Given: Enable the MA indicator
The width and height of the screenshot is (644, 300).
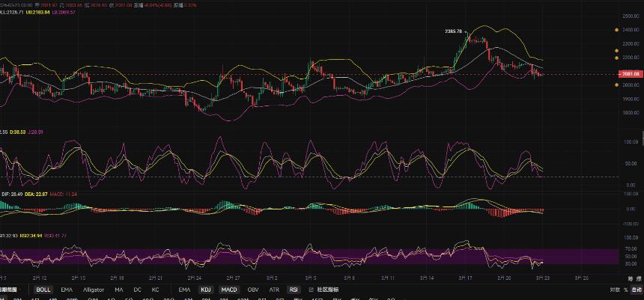Looking at the screenshot, I should pyautogui.click(x=119, y=290).
